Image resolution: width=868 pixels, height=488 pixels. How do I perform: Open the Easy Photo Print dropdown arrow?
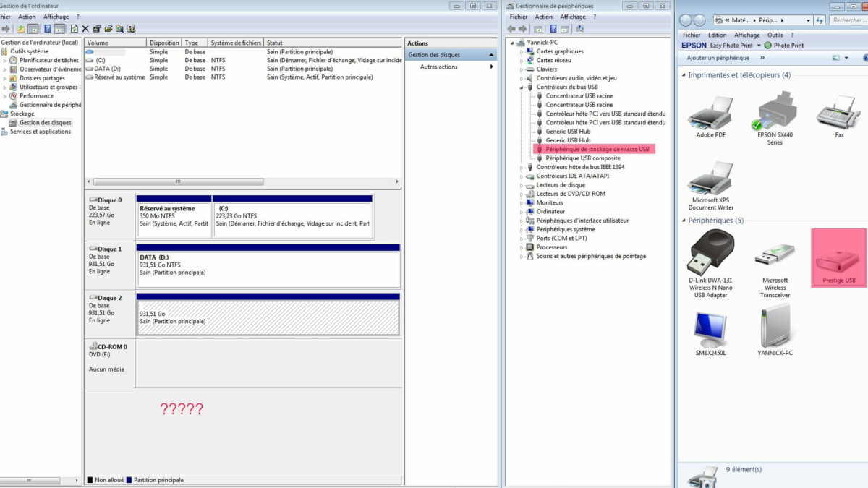tap(758, 46)
